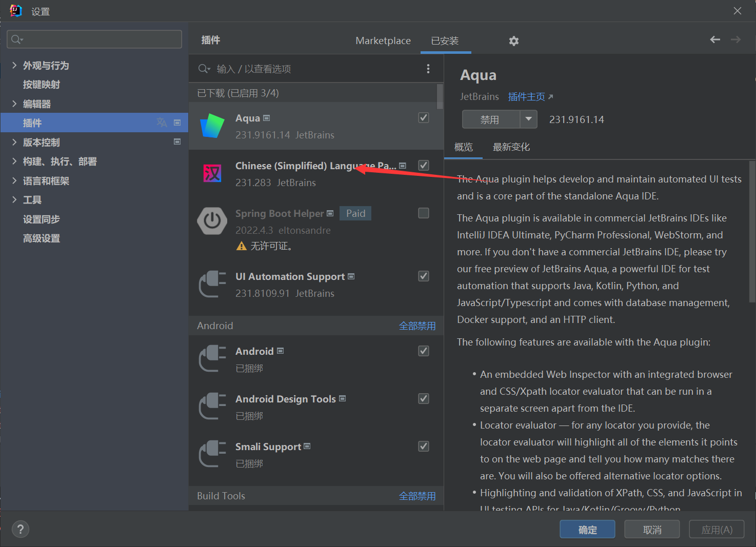Click the Smali Support plug icon
Viewport: 756px width, 547px height.
pyautogui.click(x=212, y=454)
